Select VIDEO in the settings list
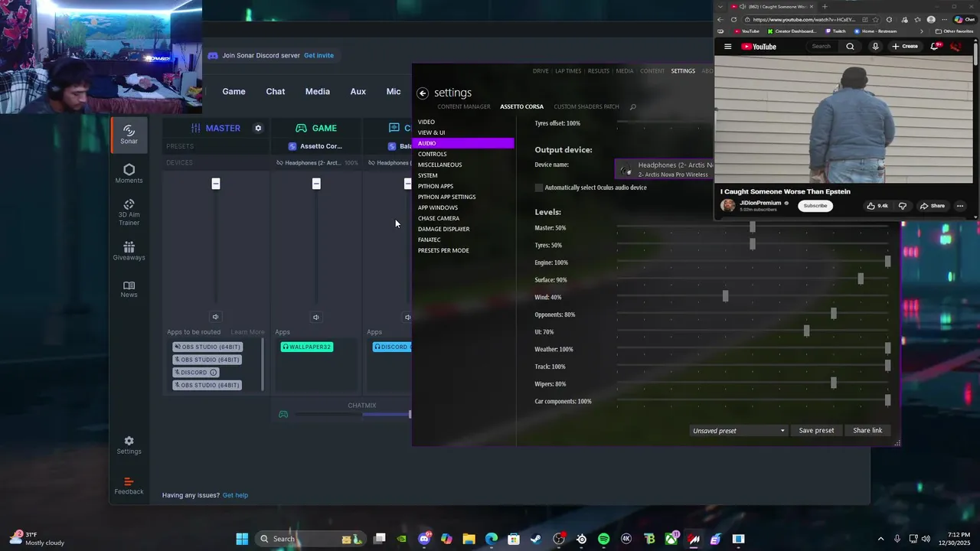This screenshot has width=980, height=551. [463, 122]
